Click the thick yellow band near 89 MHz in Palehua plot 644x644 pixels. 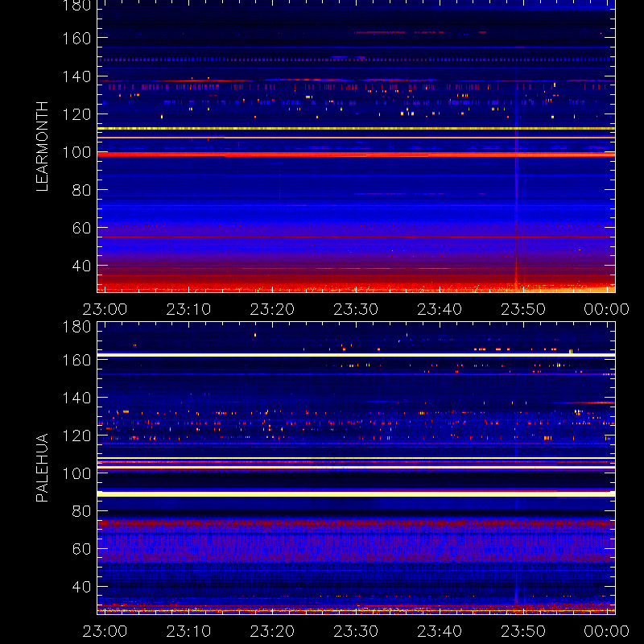(x=356, y=494)
